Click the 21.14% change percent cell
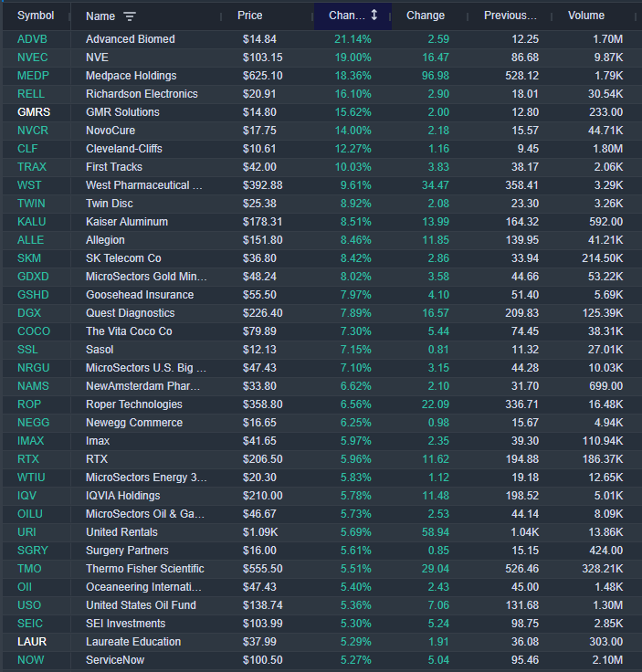Screen dimensions: 642x672 pos(353,39)
